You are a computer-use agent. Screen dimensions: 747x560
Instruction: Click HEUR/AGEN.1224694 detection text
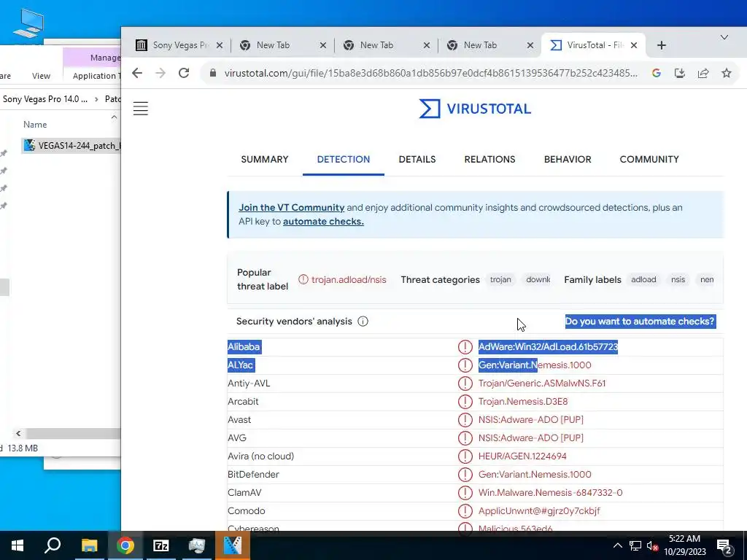point(522,456)
